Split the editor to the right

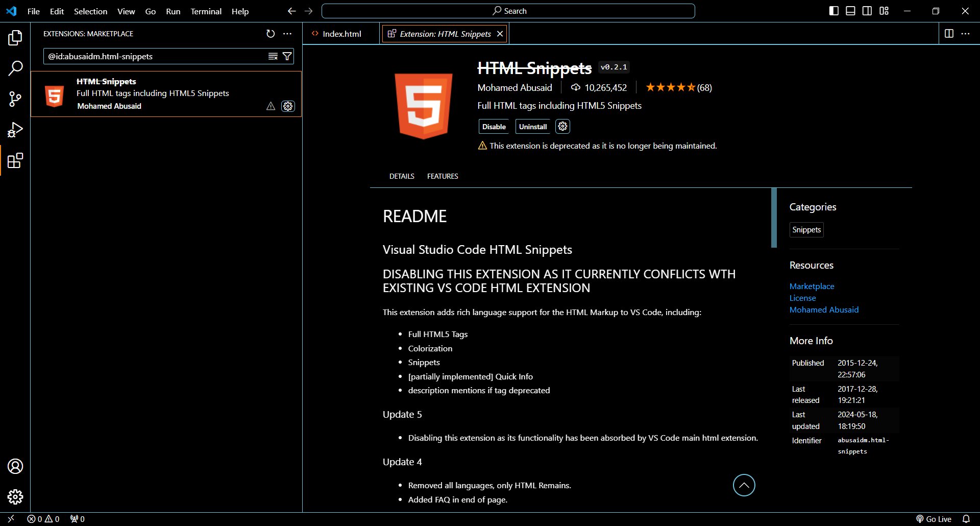(949, 34)
